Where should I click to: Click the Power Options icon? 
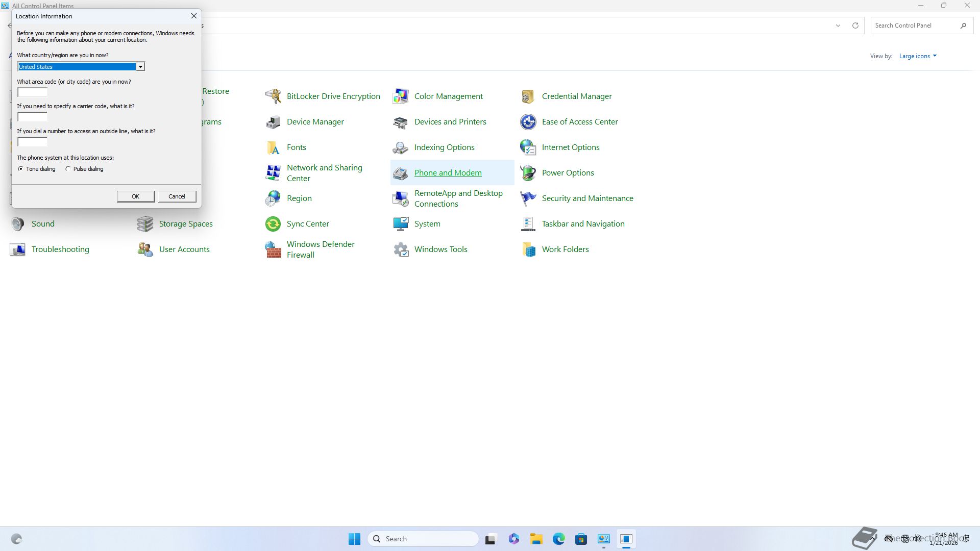(x=528, y=173)
